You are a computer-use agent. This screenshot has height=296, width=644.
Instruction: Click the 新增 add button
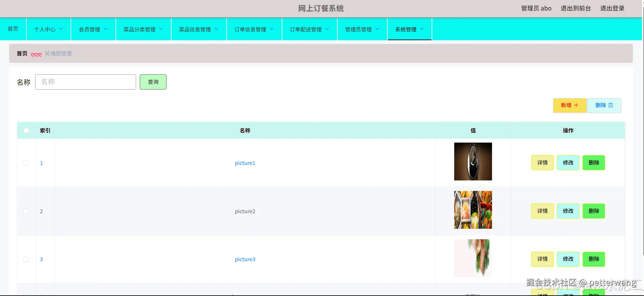point(570,105)
